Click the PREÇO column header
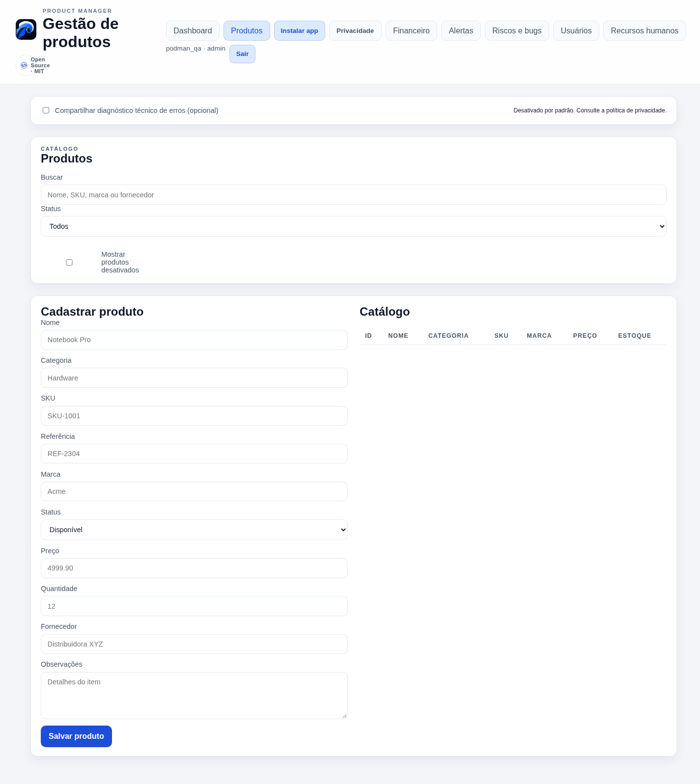The height and width of the screenshot is (784, 700). click(x=585, y=336)
